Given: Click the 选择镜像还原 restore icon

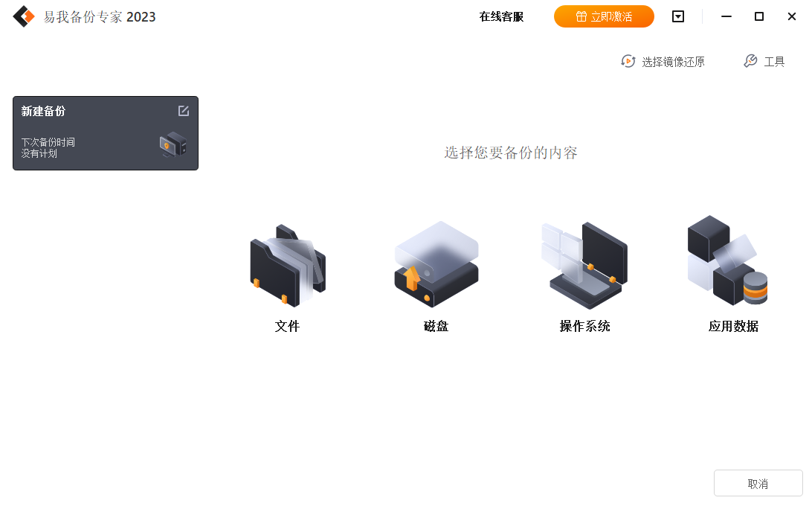Looking at the screenshot, I should [628, 62].
